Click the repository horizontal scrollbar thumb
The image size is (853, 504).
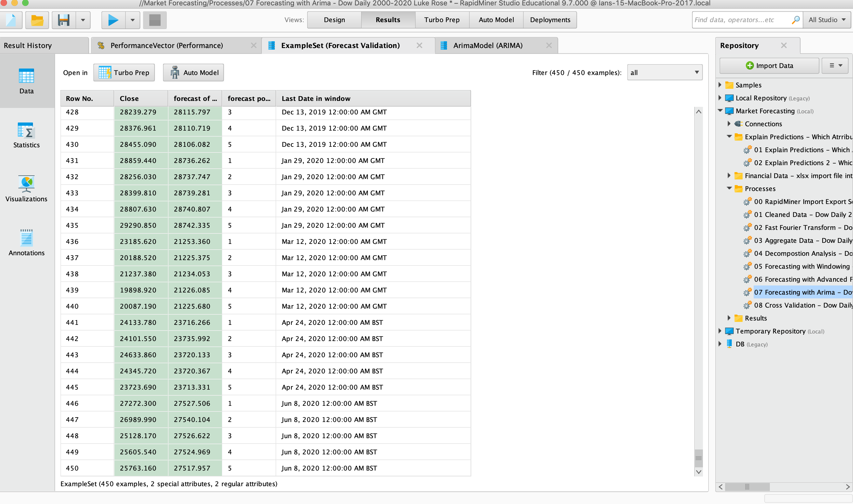point(747,487)
